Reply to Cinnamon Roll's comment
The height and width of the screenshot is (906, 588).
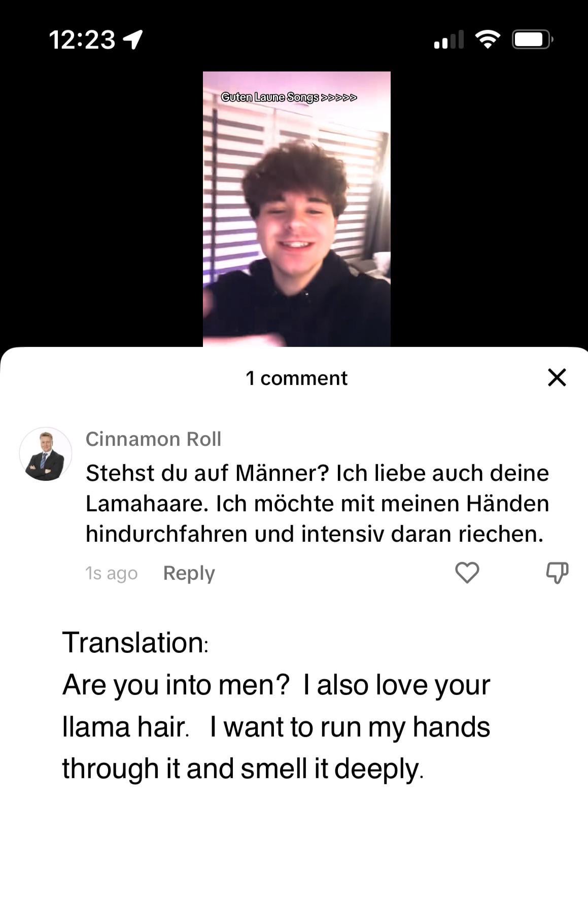click(189, 573)
